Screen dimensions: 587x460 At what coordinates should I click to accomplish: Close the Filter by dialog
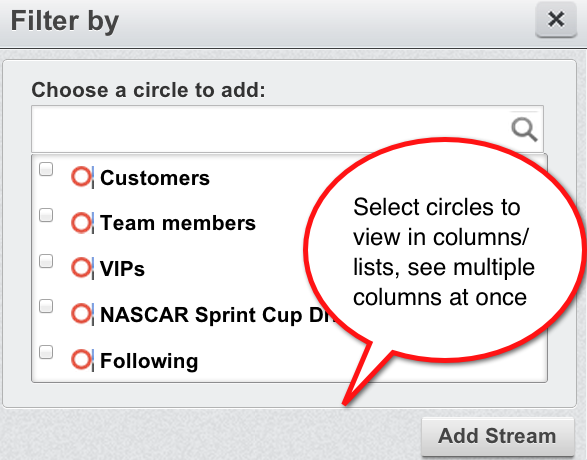point(556,19)
